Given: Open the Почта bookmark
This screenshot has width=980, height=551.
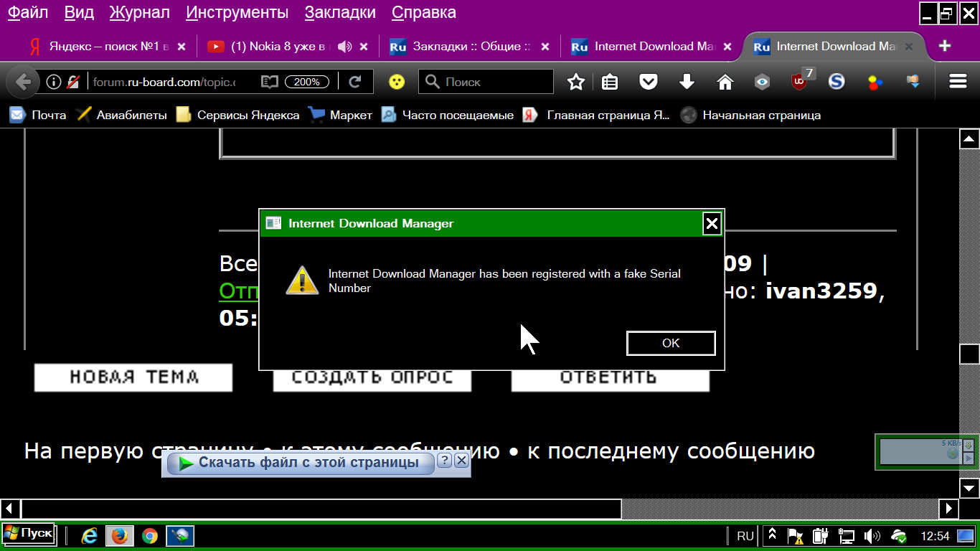Looking at the screenshot, I should [x=38, y=115].
